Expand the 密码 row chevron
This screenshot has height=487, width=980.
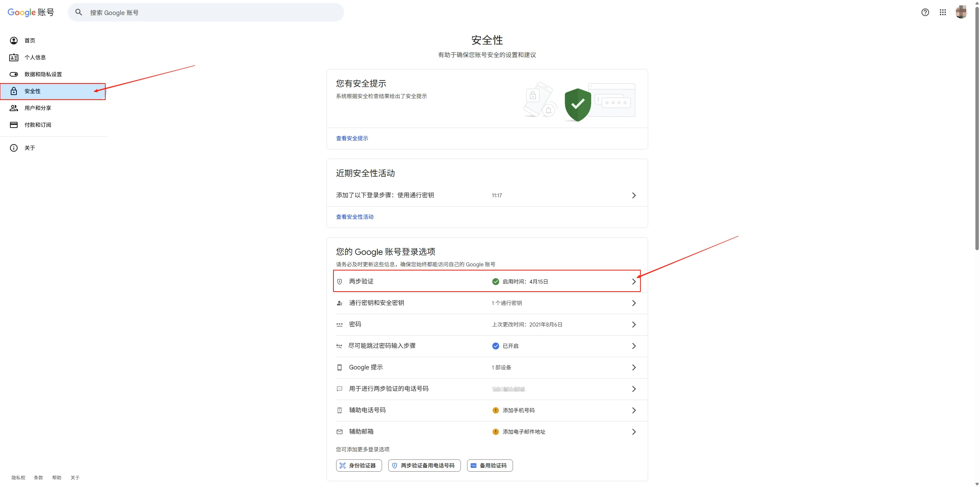634,325
